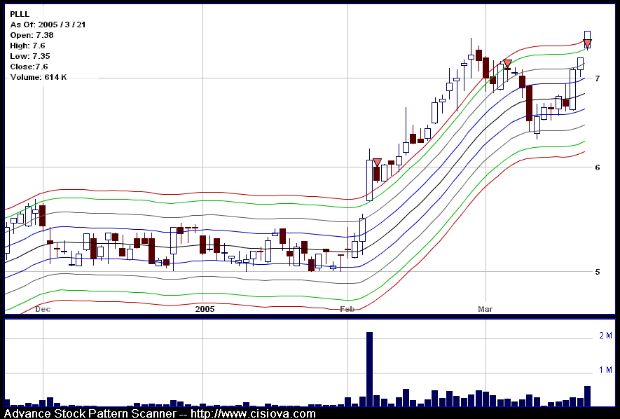Click the red triangle marker at the latest candle
The image size is (620, 419).
point(588,43)
